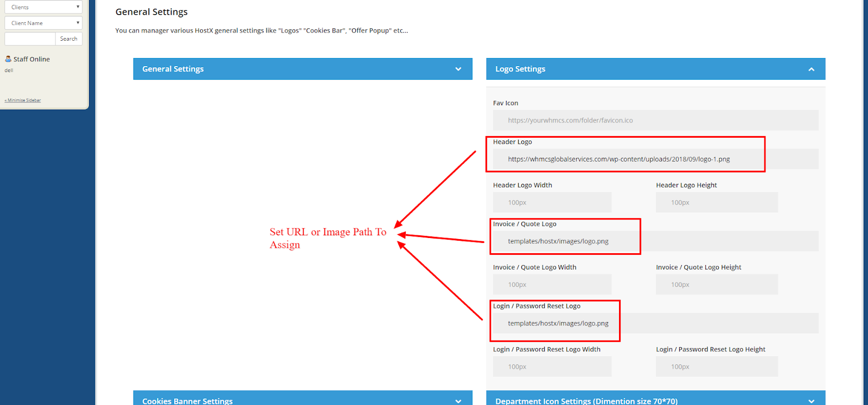This screenshot has height=405, width=868.
Task: Expand the Department Icon Settings panel
Action: pyautogui.click(x=655, y=400)
